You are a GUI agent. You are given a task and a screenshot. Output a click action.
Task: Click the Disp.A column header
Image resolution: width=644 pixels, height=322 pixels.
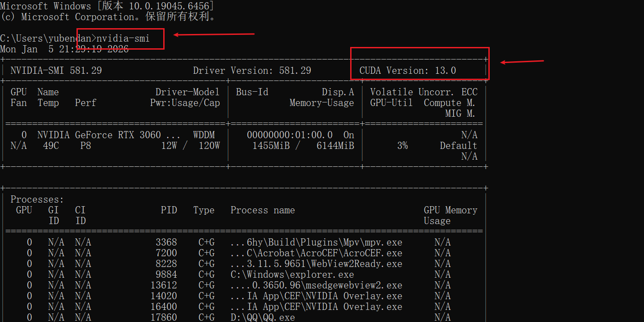(x=338, y=92)
